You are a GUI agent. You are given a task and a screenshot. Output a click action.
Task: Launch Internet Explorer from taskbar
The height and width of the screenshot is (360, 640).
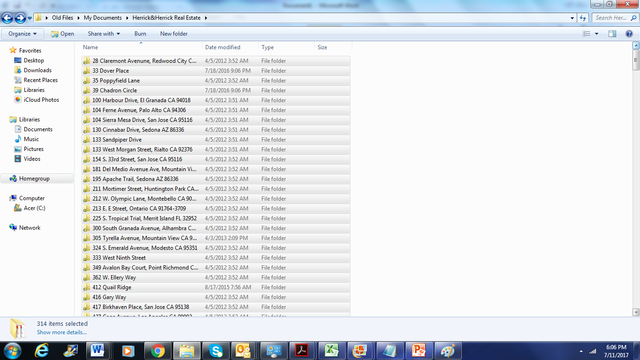[42, 351]
